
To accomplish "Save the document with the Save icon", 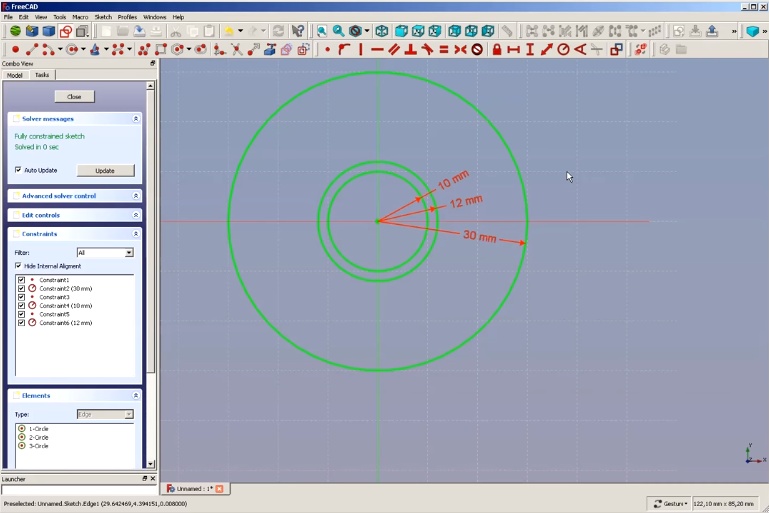I will coord(139,31).
